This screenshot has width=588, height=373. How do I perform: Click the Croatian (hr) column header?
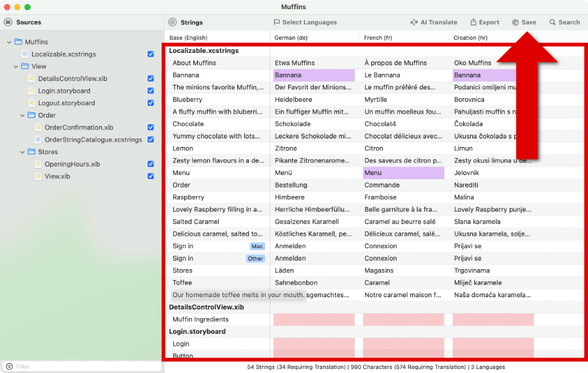471,38
